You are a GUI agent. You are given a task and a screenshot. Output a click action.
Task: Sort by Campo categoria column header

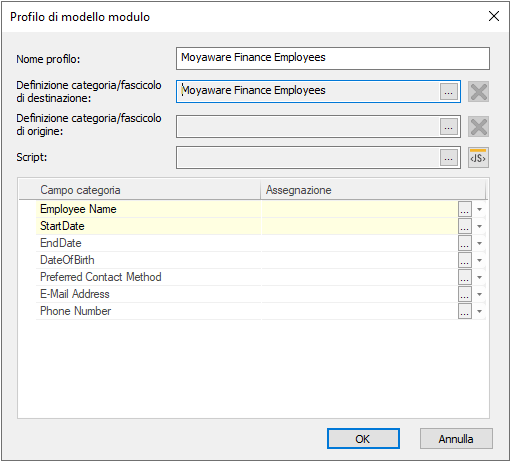tap(140, 190)
